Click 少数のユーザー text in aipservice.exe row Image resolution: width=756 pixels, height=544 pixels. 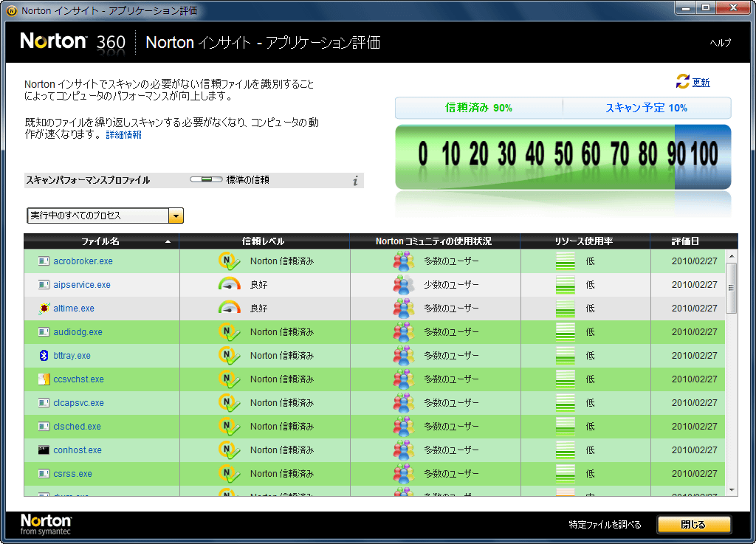451,285
